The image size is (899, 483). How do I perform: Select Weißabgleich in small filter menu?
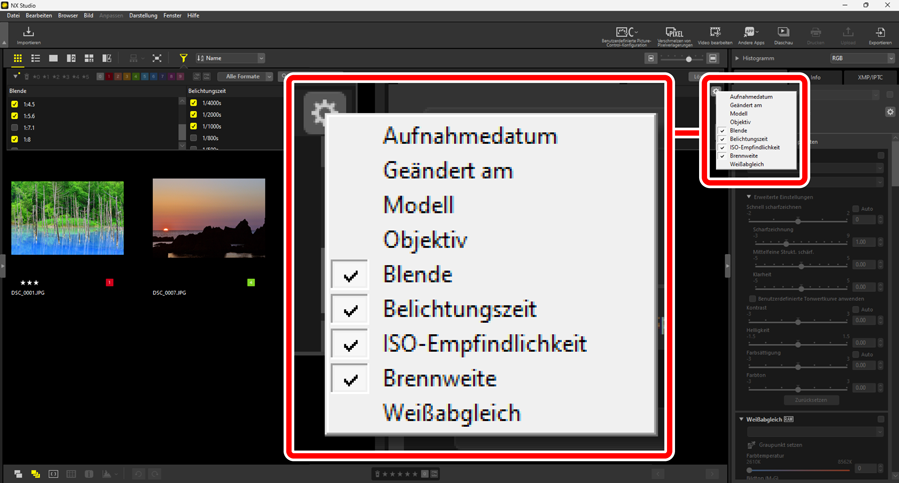tap(748, 164)
